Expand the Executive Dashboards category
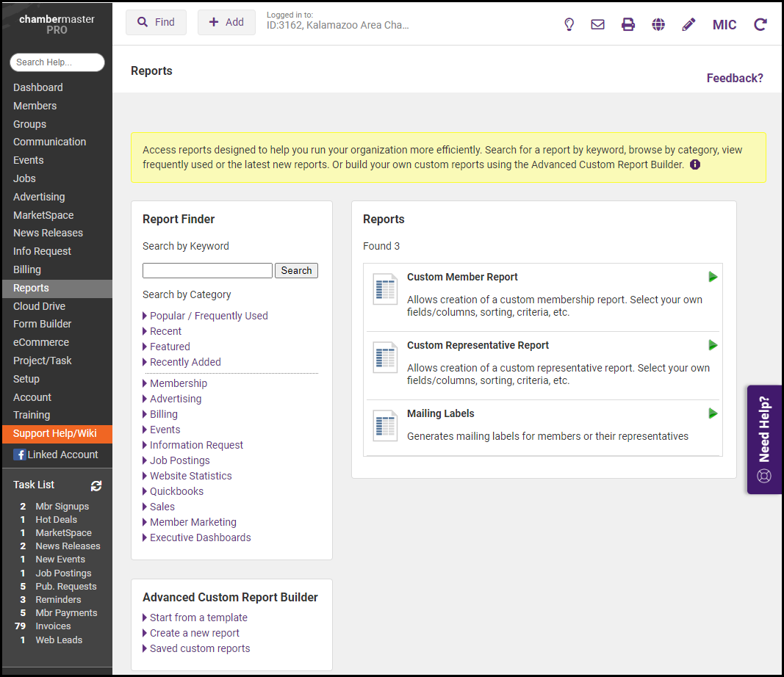Viewport: 784px width, 677px height. [x=200, y=537]
